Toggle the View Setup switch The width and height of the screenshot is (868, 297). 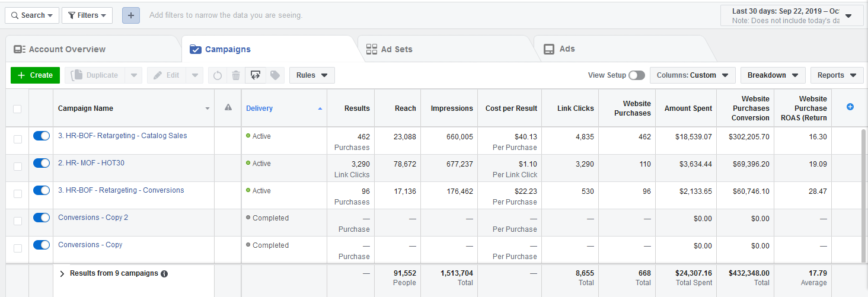point(637,75)
